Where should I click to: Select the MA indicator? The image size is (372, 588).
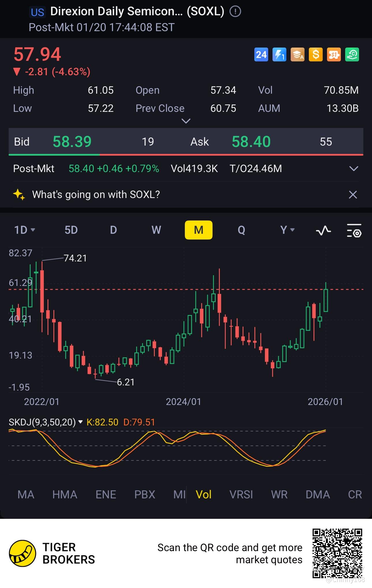click(x=26, y=495)
